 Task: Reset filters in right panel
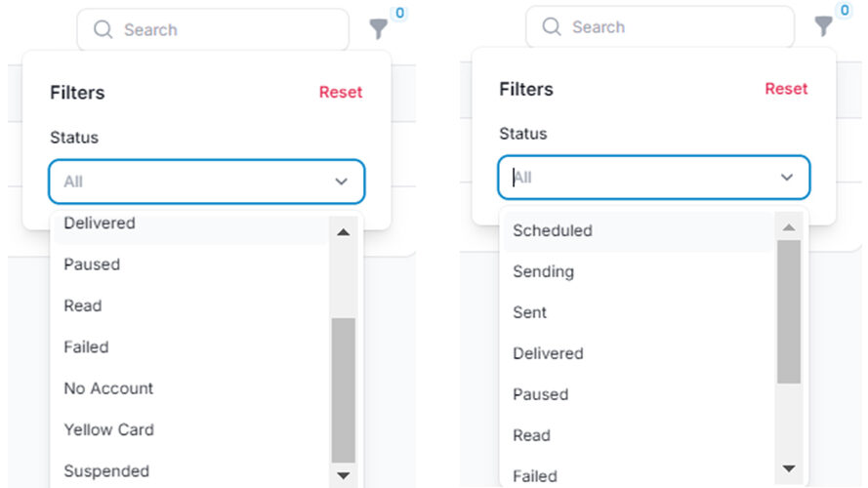pyautogui.click(x=786, y=89)
